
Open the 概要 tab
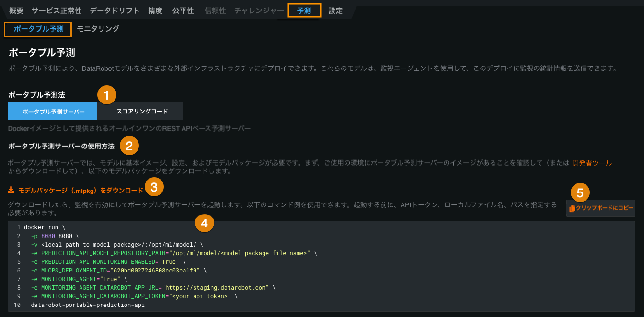16,11
